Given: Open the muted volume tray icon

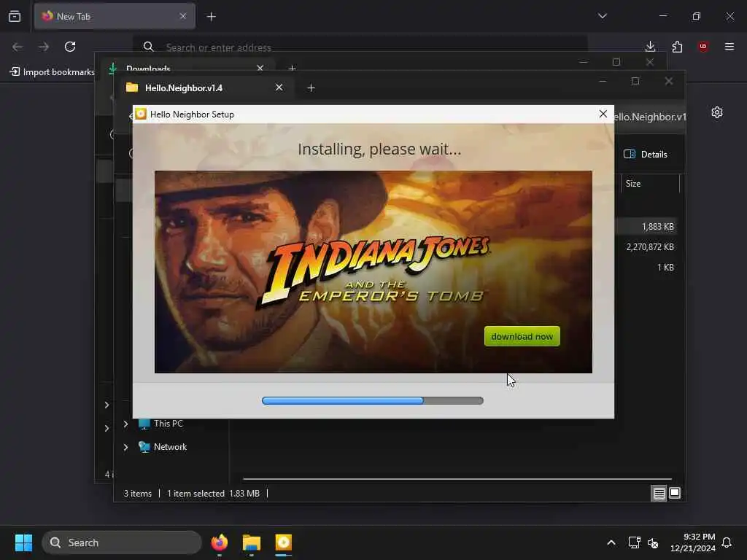Looking at the screenshot, I should [x=653, y=542].
